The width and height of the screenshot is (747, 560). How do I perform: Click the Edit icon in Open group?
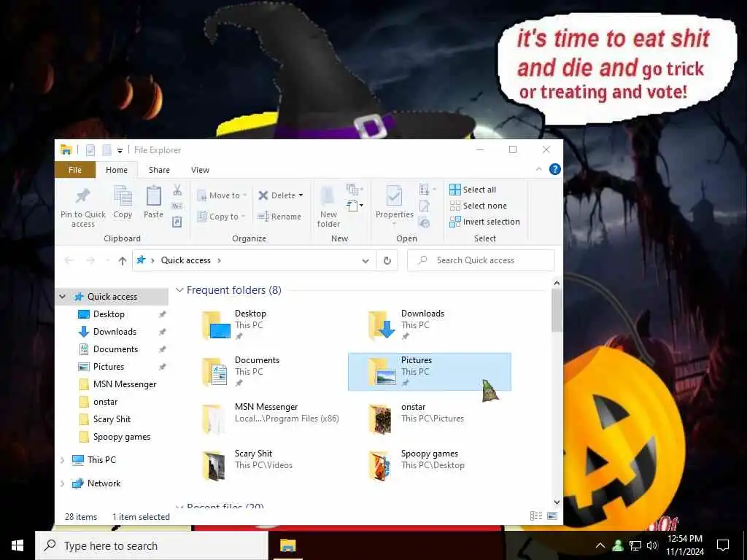click(424, 206)
